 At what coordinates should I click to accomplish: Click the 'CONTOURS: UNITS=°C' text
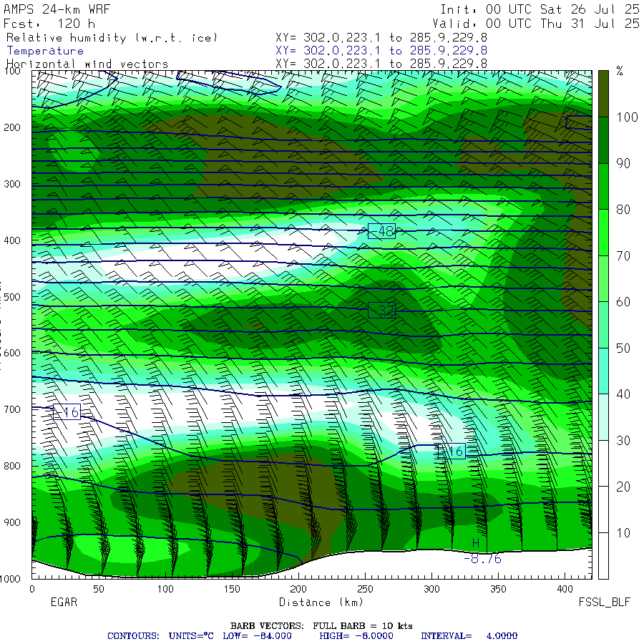160,636
